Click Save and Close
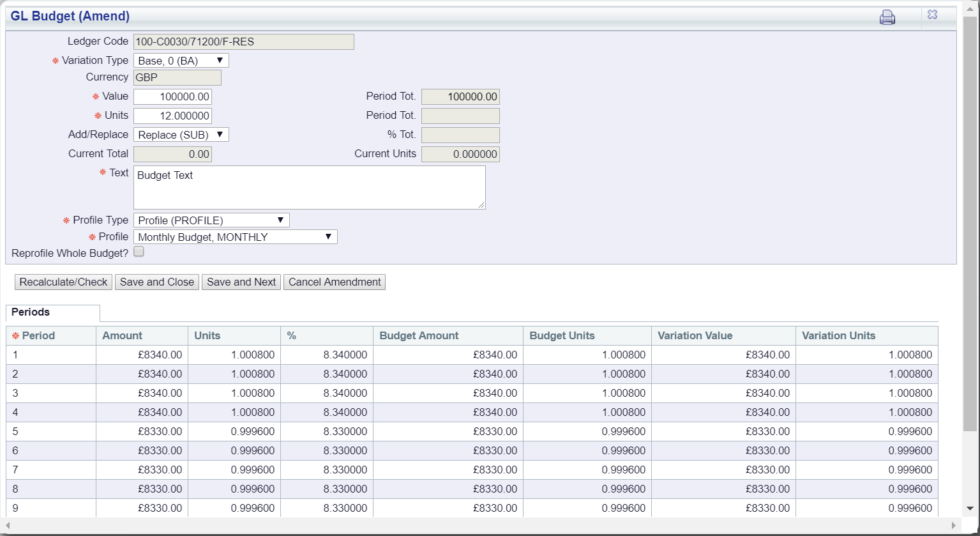Image resolution: width=980 pixels, height=536 pixels. pos(157,282)
